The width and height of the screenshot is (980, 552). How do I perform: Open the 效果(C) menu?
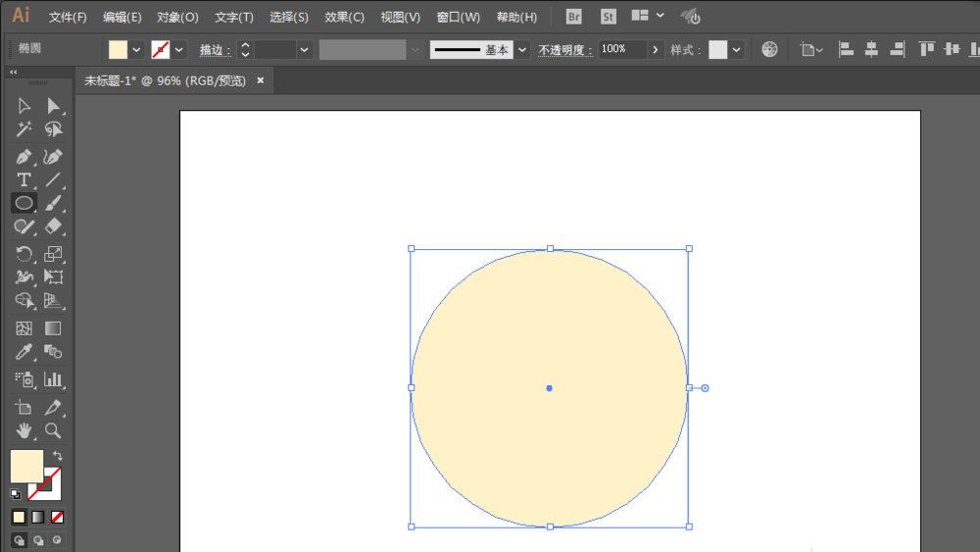coord(344,17)
